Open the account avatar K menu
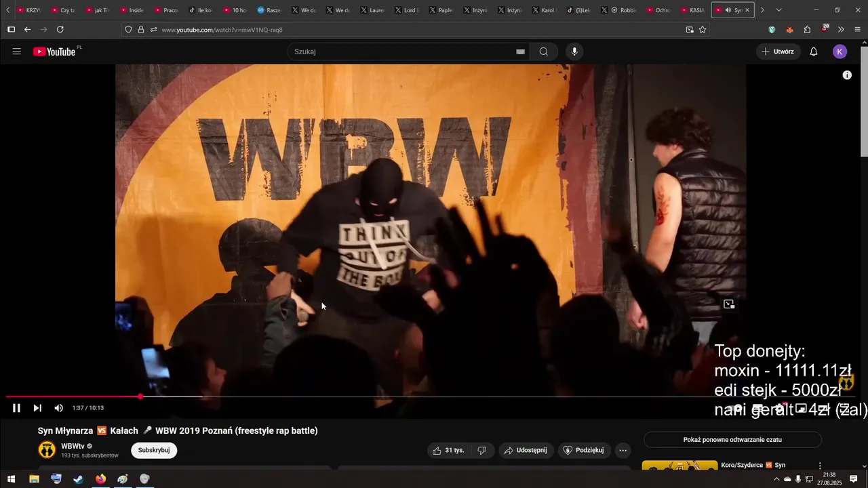The height and width of the screenshot is (488, 868). tap(840, 52)
